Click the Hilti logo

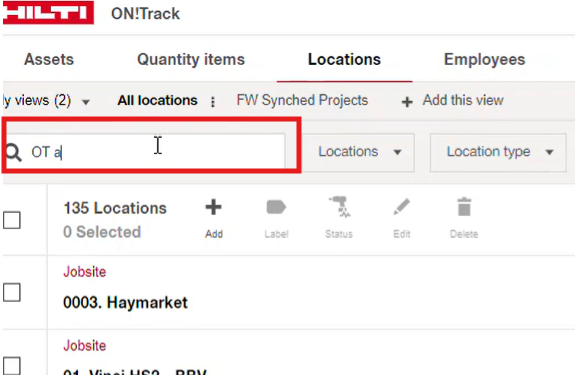point(48,13)
